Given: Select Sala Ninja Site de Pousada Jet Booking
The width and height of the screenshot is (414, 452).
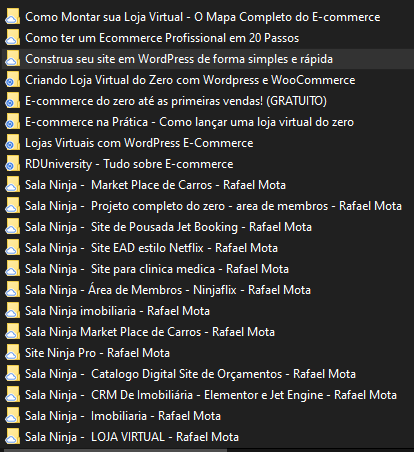Looking at the screenshot, I should click(168, 227).
